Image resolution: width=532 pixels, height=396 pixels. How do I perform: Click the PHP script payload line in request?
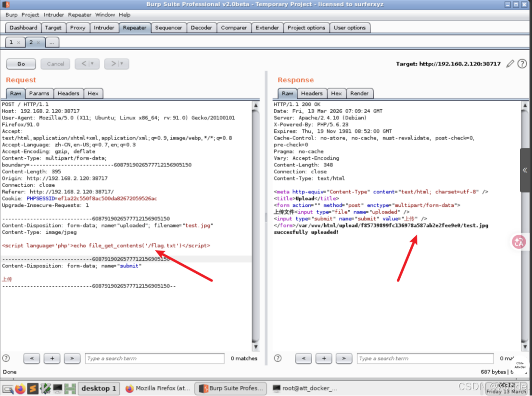tap(106, 246)
